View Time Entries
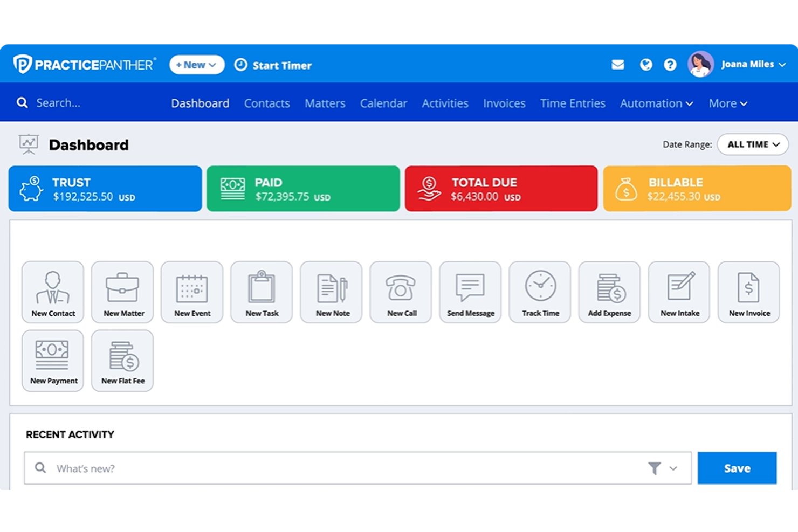This screenshot has width=798, height=532. pyautogui.click(x=573, y=103)
